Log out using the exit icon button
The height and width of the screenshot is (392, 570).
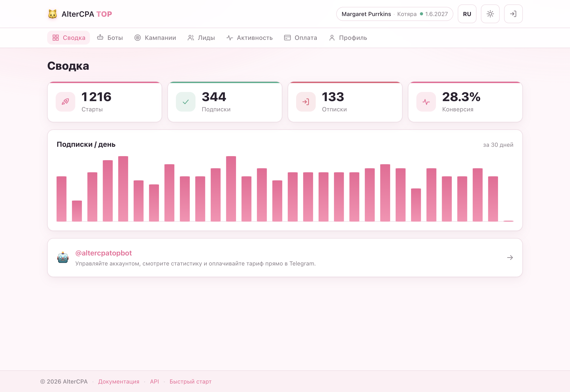[513, 14]
